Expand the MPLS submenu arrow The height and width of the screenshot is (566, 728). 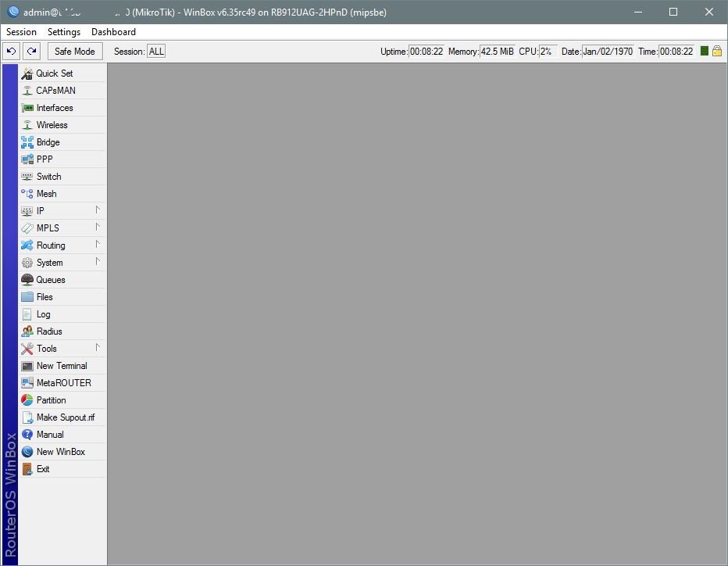click(x=98, y=227)
